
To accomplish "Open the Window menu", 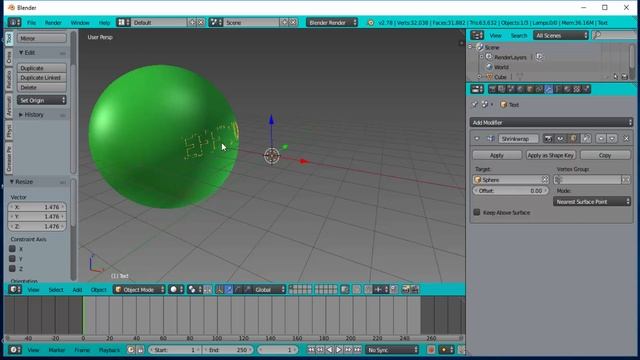I will tap(80, 23).
